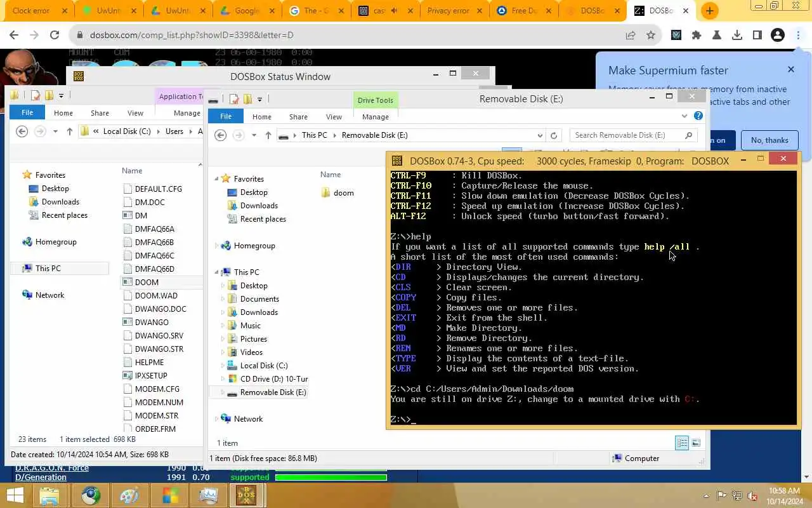Viewport: 812px width, 508px height.
Task: Open Home tab in Local Disk window
Action: (63, 113)
